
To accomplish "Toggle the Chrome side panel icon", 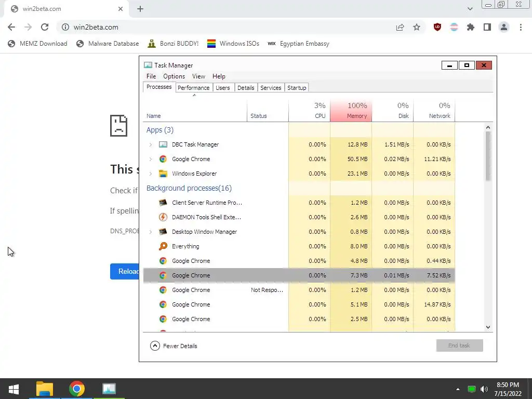I will click(x=487, y=27).
